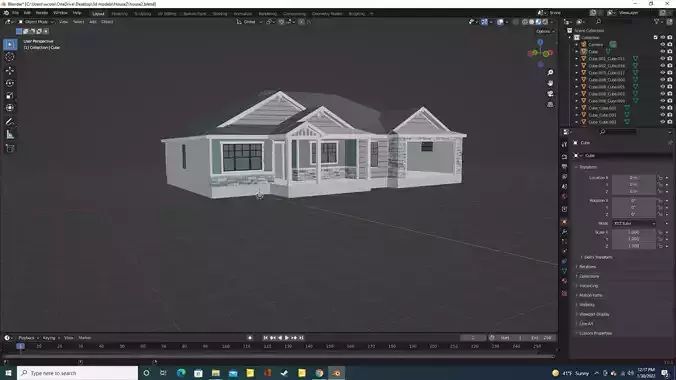Select the Add Cube tool
676x380 pixels.
10,148
